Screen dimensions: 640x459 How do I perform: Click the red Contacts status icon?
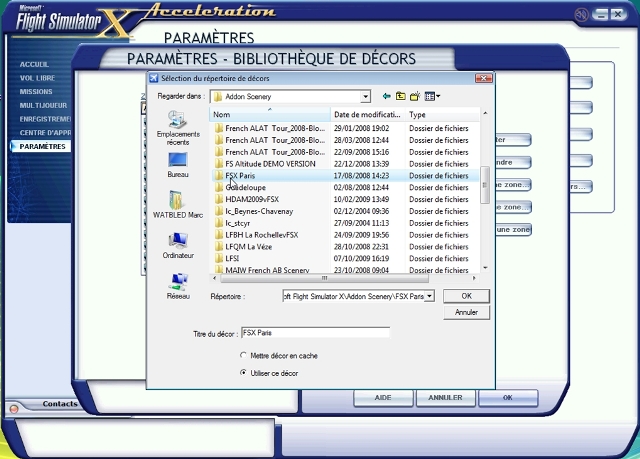[x=13, y=408]
